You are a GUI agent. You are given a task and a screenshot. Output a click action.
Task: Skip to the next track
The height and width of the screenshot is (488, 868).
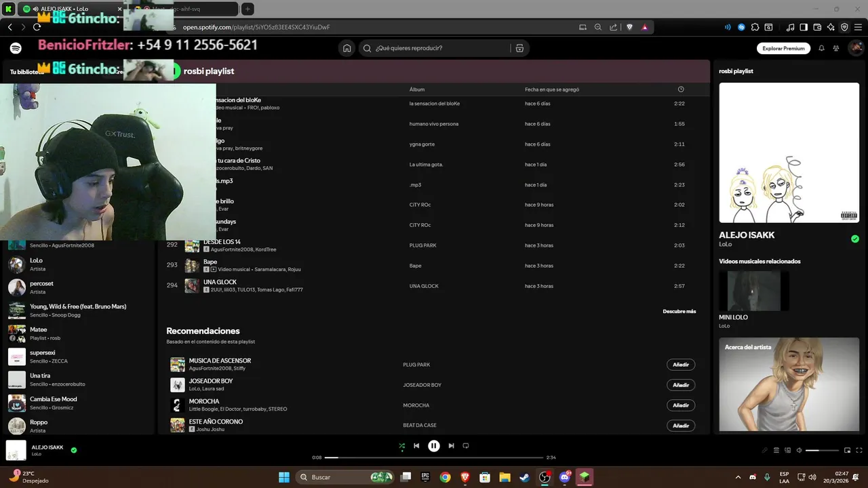(x=451, y=446)
